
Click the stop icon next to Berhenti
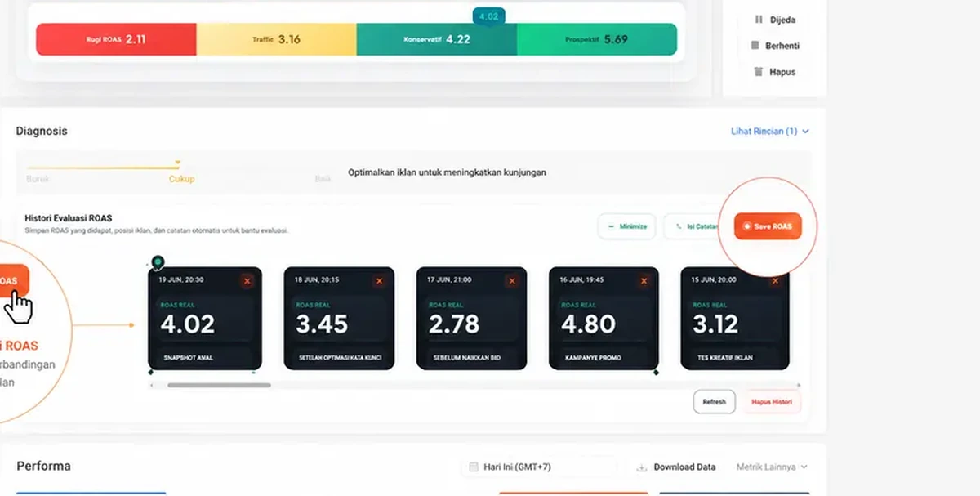tap(755, 46)
